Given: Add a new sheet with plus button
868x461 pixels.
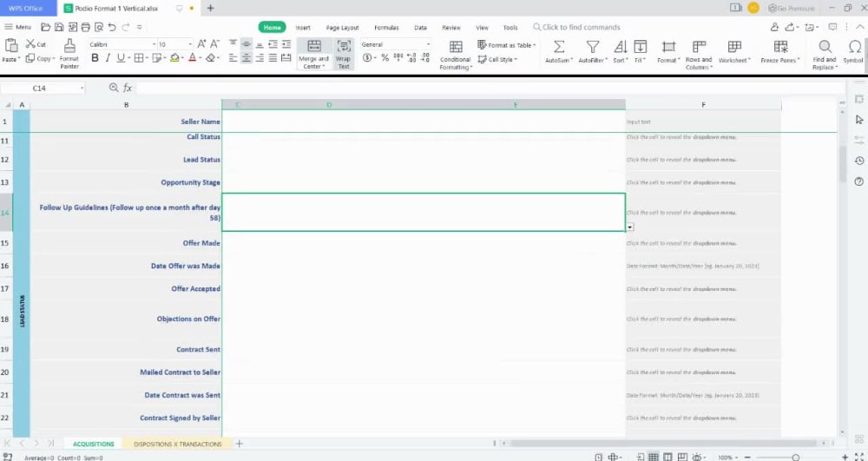Looking at the screenshot, I should click(x=240, y=444).
